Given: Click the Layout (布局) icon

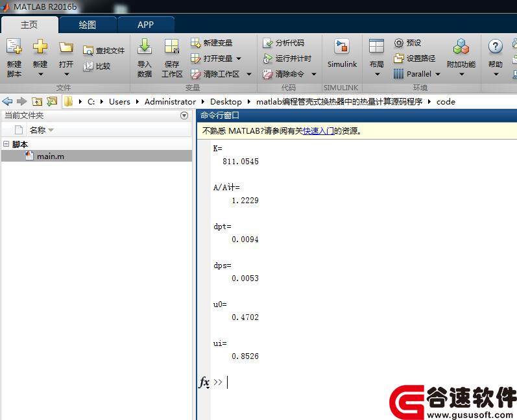Looking at the screenshot, I should tap(376, 46).
